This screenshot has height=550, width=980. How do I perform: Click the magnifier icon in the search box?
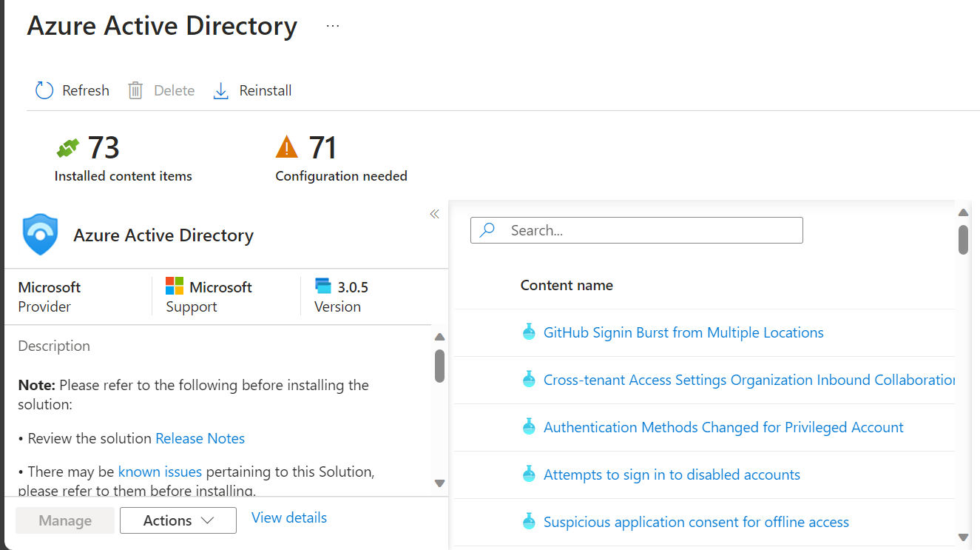(487, 230)
